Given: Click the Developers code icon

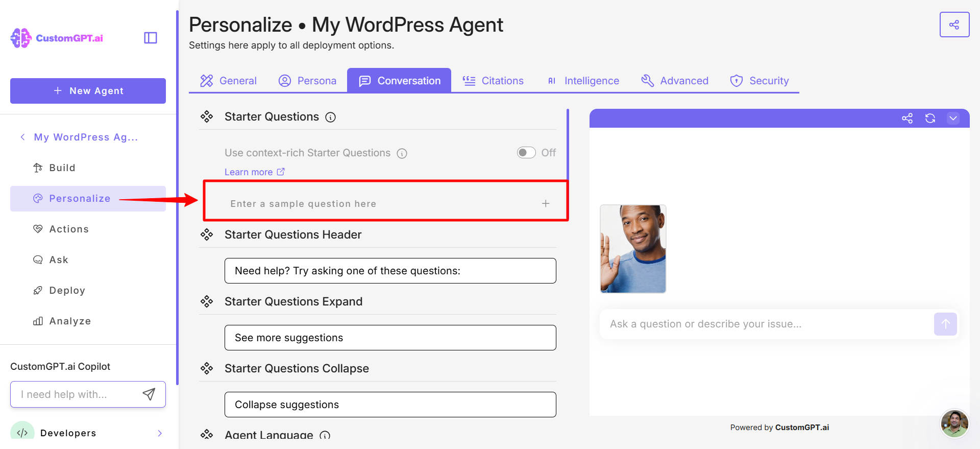Looking at the screenshot, I should (22, 433).
